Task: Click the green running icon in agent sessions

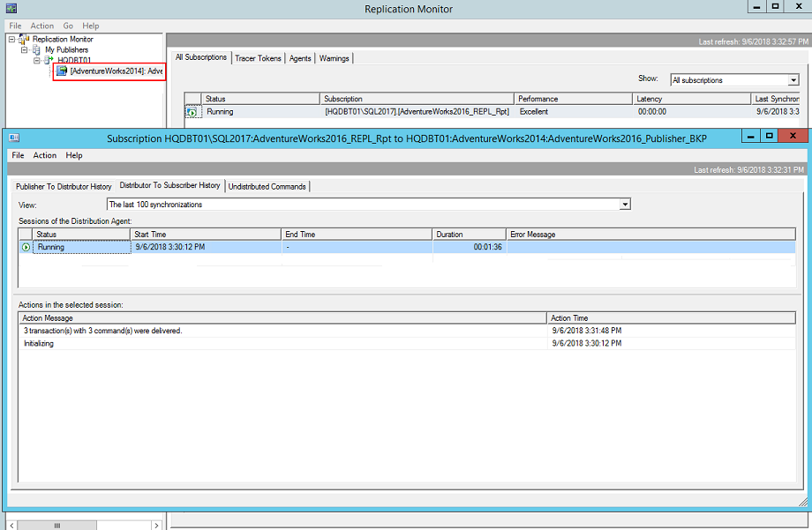Action: point(26,248)
